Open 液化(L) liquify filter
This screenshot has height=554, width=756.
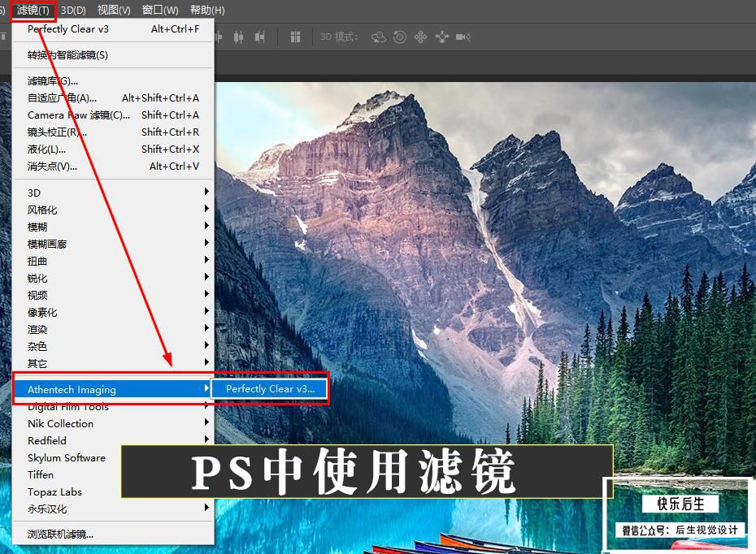[x=113, y=149]
